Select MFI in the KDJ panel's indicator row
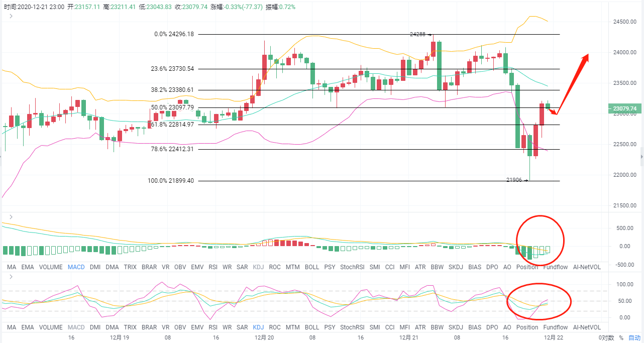 [405, 327]
